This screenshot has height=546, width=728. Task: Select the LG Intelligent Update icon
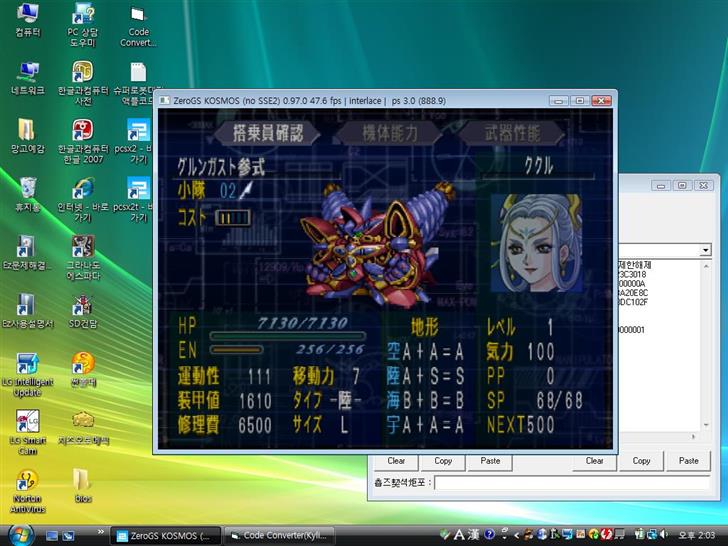27,375
